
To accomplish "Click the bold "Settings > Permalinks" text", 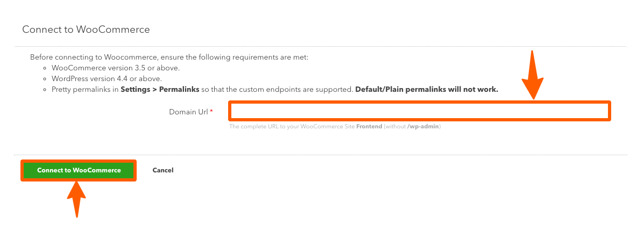I will tap(160, 89).
